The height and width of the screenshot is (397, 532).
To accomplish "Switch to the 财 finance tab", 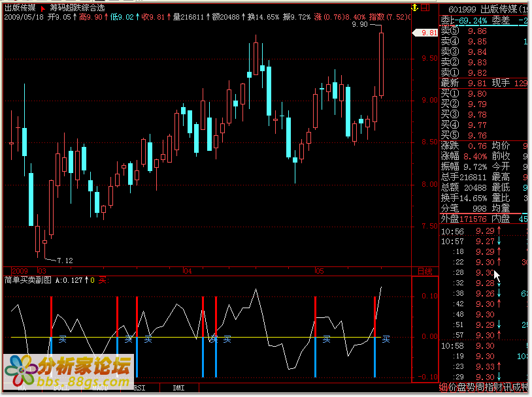I will (497, 387).
